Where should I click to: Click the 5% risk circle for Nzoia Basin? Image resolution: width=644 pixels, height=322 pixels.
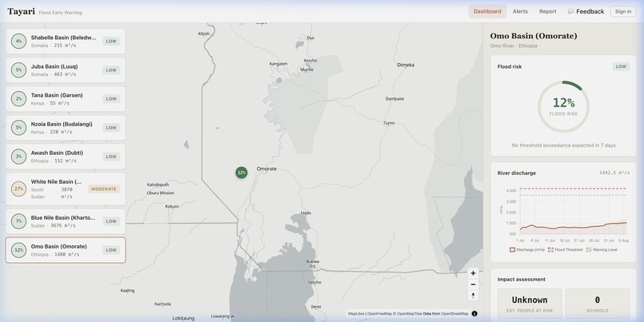coord(18,128)
